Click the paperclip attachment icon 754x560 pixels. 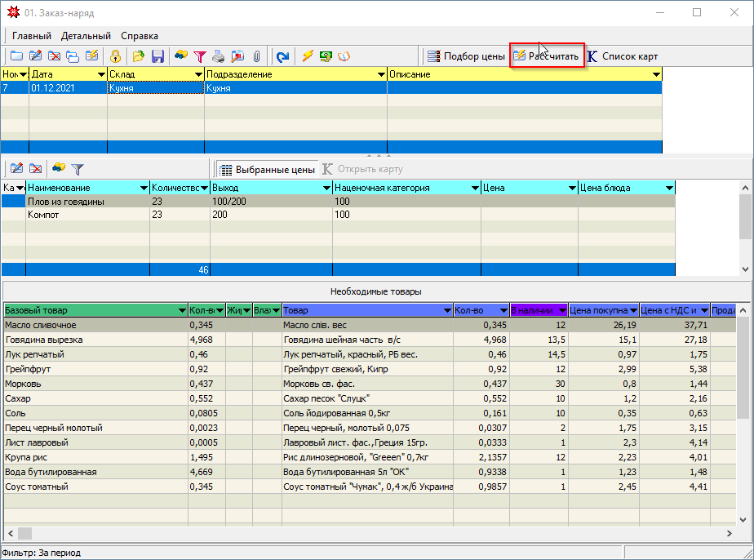point(256,56)
